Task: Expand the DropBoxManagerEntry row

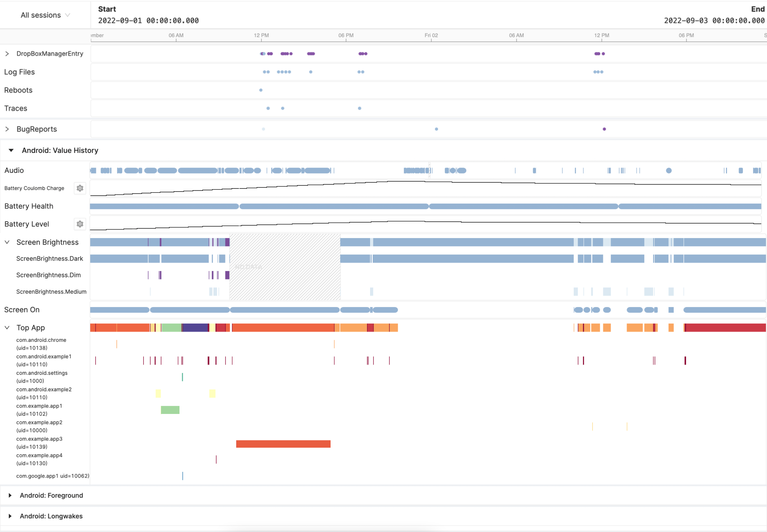Action: pyautogui.click(x=7, y=54)
